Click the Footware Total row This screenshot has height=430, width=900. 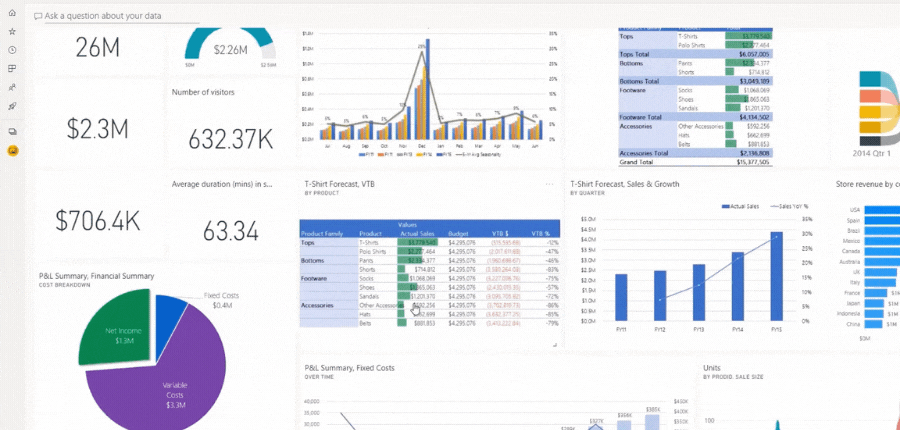695,117
